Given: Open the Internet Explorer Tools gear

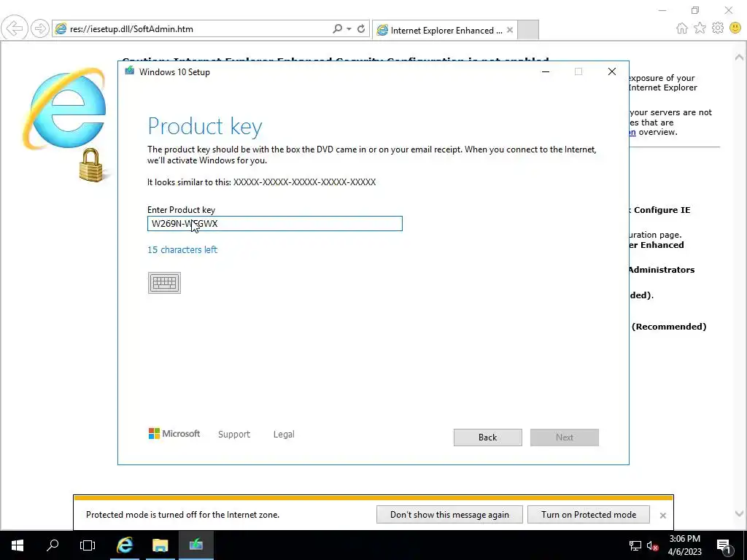Looking at the screenshot, I should coord(718,28).
